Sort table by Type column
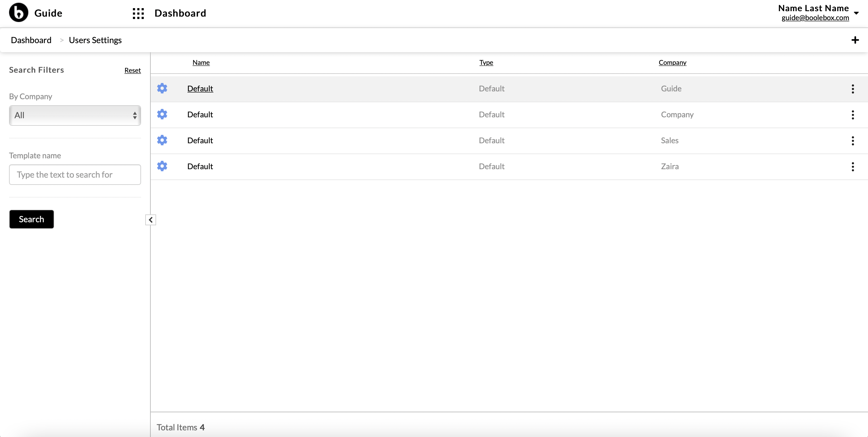The width and height of the screenshot is (868, 437). click(486, 62)
